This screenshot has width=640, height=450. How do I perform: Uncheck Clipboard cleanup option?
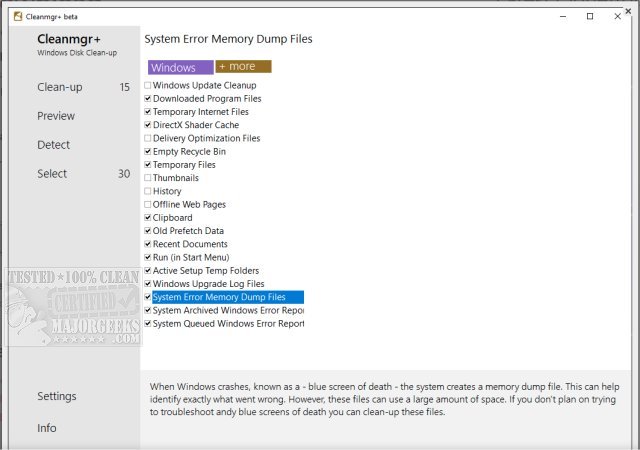point(148,218)
